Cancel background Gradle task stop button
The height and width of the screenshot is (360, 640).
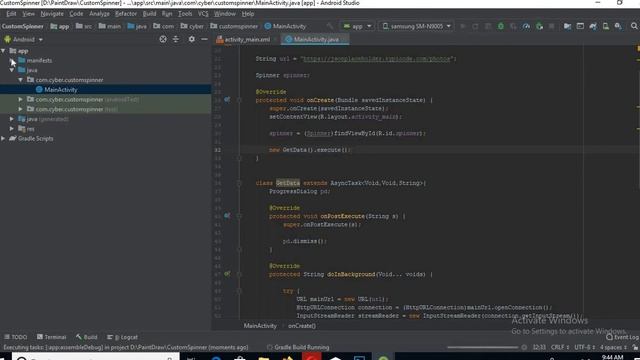(x=524, y=347)
